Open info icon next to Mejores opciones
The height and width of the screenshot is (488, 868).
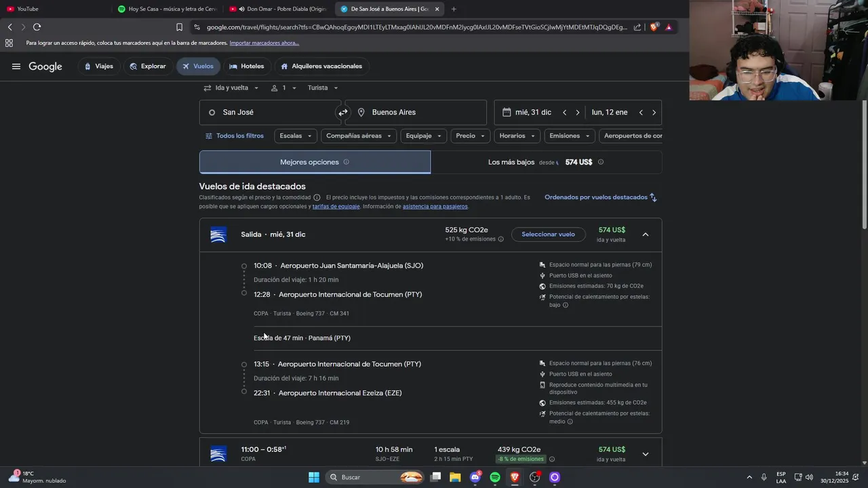[346, 162]
